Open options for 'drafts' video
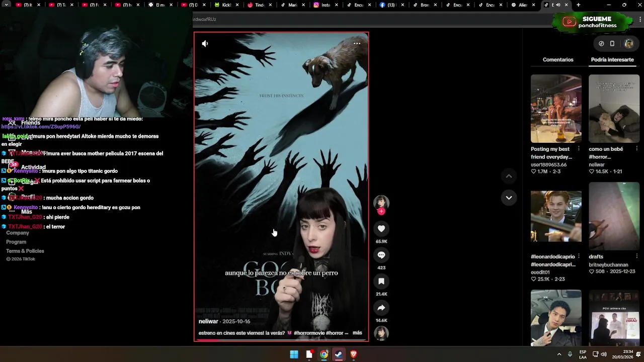 [x=636, y=256]
